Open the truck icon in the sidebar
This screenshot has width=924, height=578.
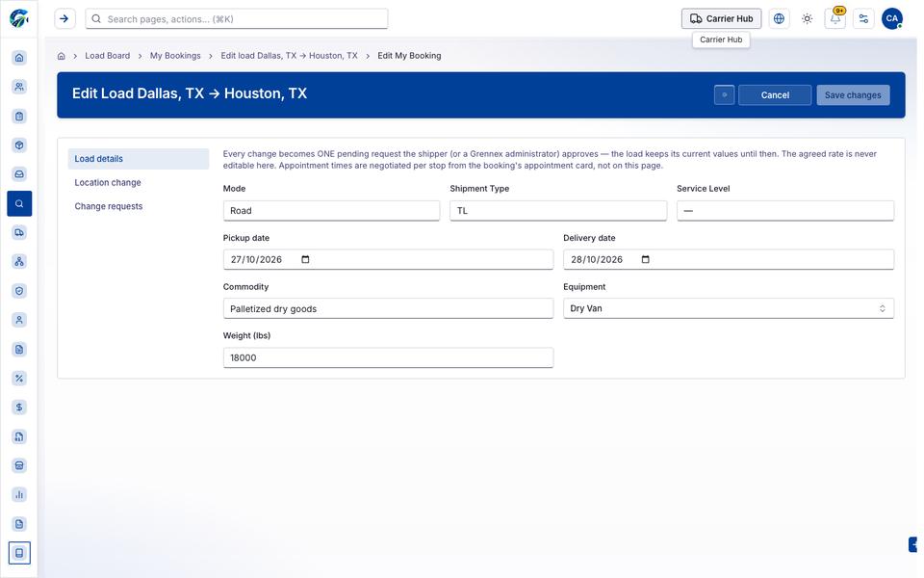[x=19, y=232]
